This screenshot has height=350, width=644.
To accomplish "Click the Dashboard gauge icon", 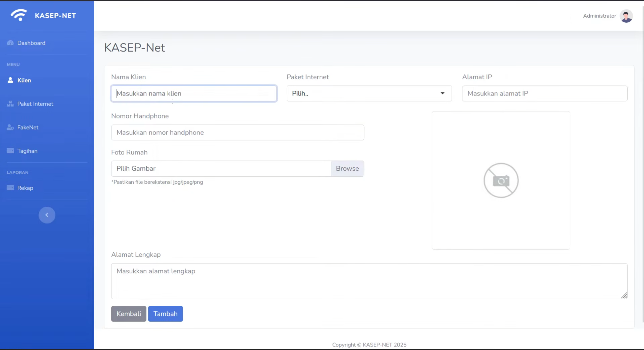I will pos(10,43).
